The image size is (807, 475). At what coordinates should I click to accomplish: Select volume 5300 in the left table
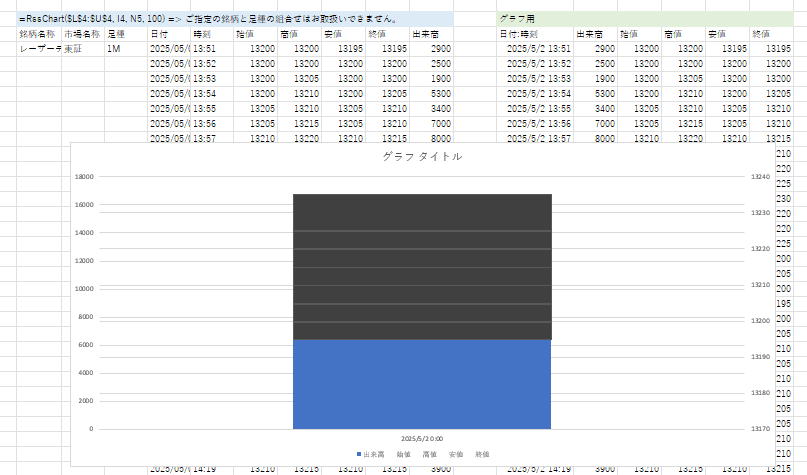click(x=431, y=94)
